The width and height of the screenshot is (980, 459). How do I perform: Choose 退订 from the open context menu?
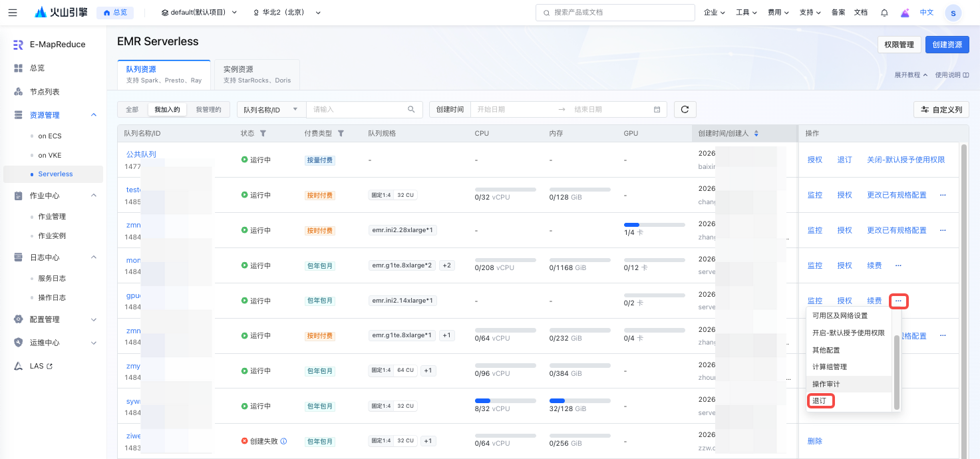820,401
